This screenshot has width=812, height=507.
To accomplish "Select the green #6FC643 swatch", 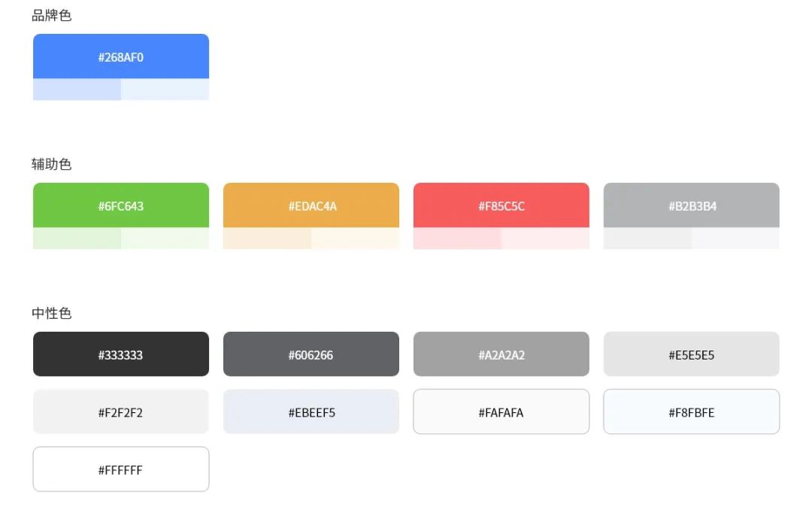I will coord(121,205).
